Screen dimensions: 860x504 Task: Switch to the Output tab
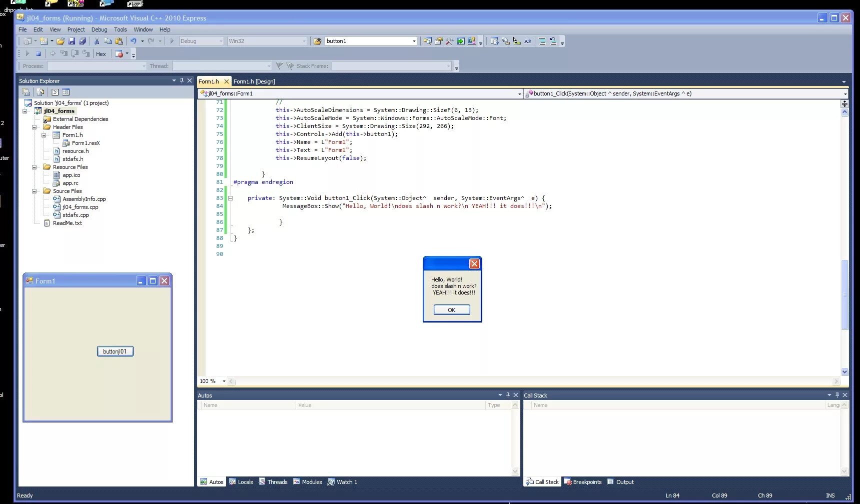(620, 482)
